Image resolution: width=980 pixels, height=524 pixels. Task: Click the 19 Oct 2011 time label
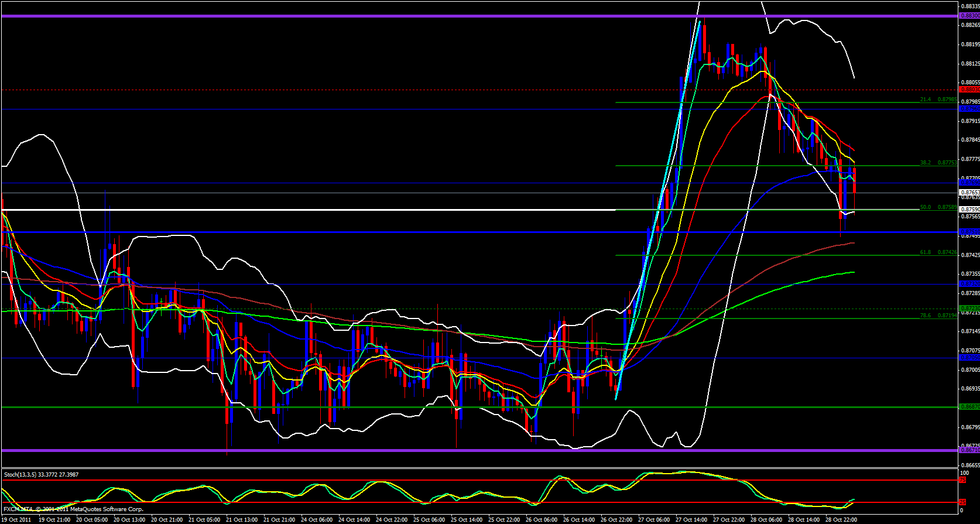(18, 519)
